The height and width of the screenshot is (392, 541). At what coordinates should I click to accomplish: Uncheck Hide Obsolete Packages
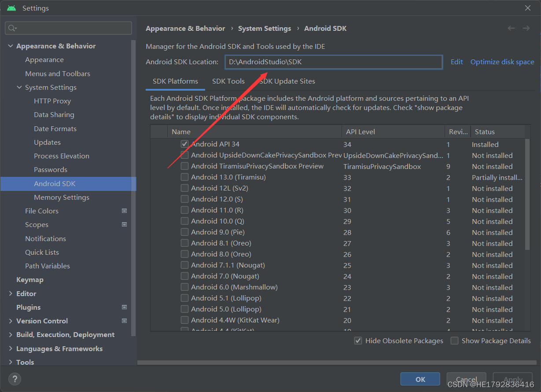click(x=358, y=341)
